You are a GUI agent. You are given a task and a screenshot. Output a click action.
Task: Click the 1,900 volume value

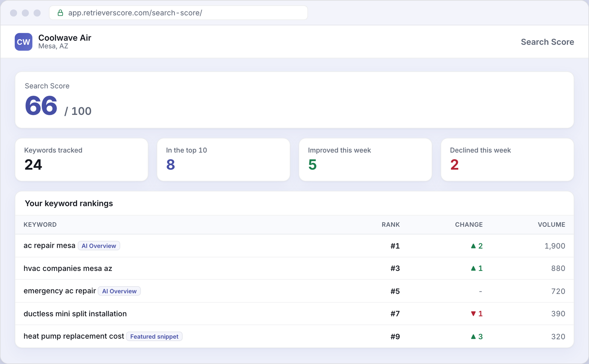pyautogui.click(x=555, y=246)
